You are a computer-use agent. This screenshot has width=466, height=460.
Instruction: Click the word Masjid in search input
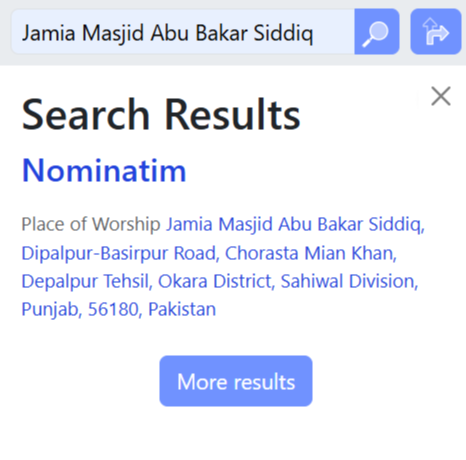pos(113,33)
